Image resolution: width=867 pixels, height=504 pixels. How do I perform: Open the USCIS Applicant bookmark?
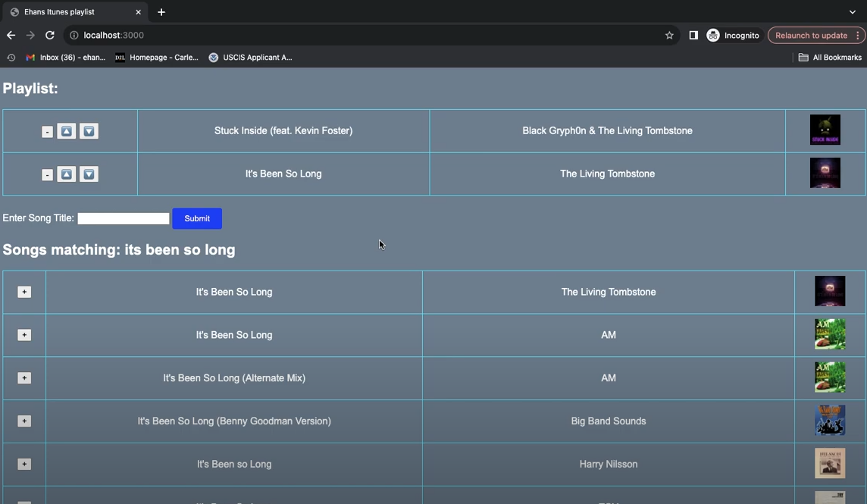251,57
